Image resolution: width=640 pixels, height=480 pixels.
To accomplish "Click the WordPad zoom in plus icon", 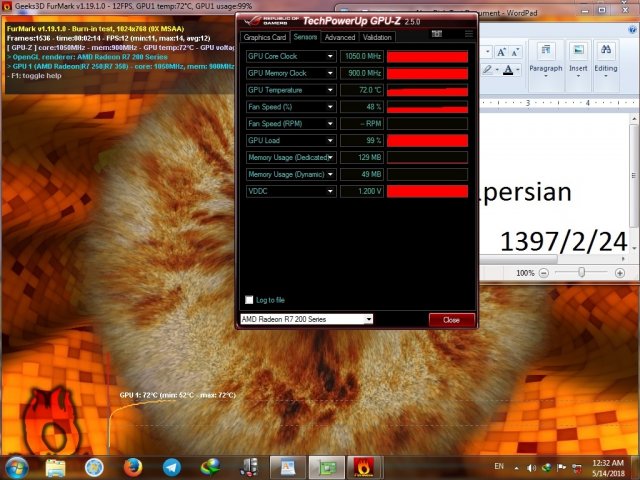I will 620,273.
